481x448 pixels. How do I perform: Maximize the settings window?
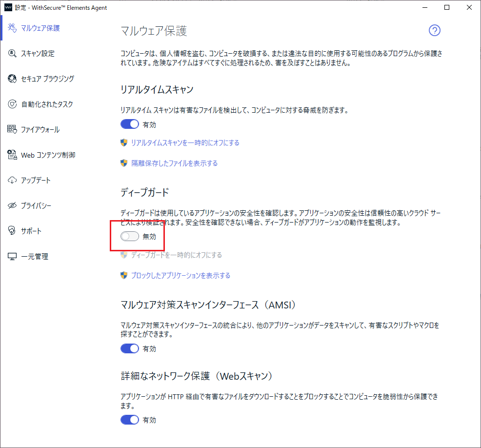click(447, 7)
